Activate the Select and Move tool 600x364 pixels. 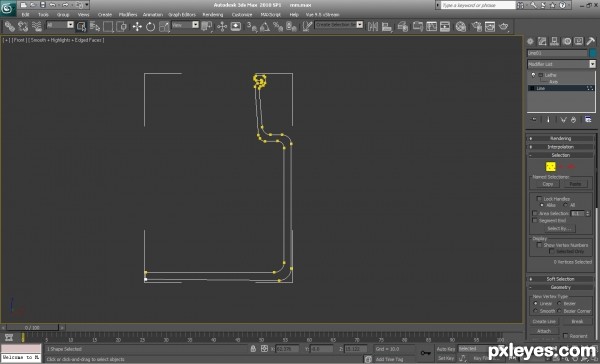(137, 26)
